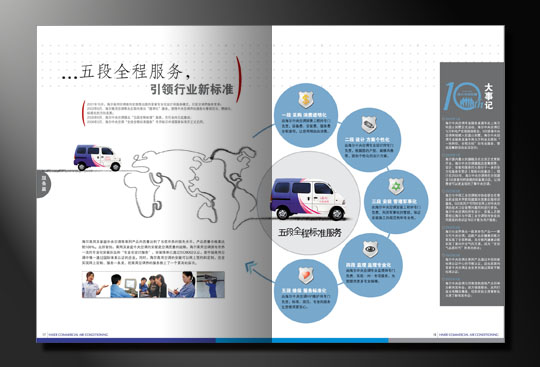Click the subtitle 引领行业新标准
The width and height of the screenshot is (540, 367).
[x=192, y=89]
